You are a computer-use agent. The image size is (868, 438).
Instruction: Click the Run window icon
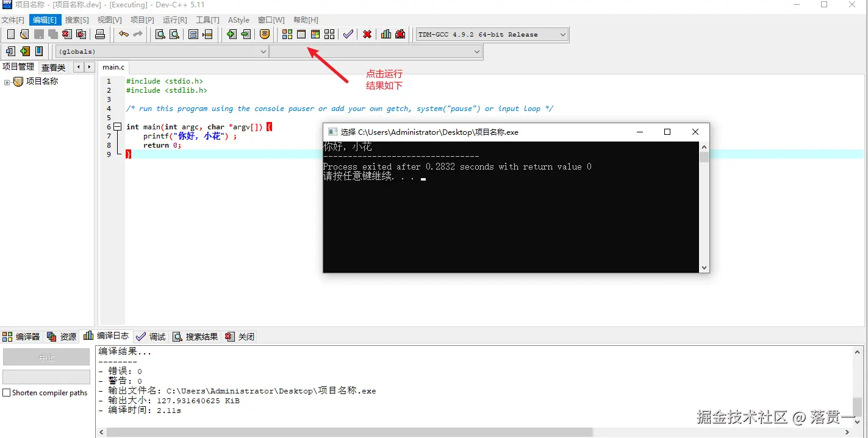[x=301, y=34]
